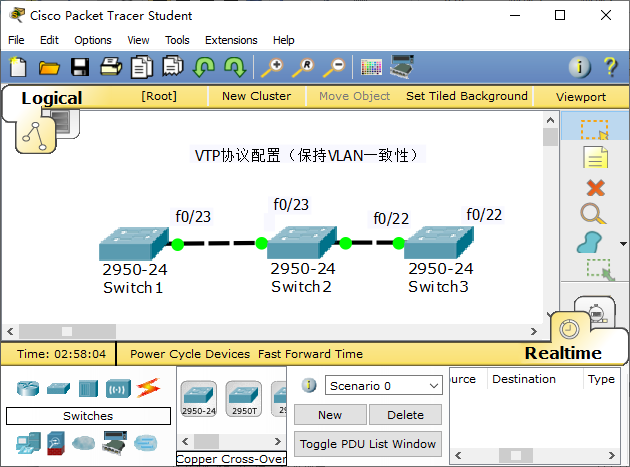Image resolution: width=630 pixels, height=467 pixels.
Task: Open the Options menu
Action: pos(93,40)
